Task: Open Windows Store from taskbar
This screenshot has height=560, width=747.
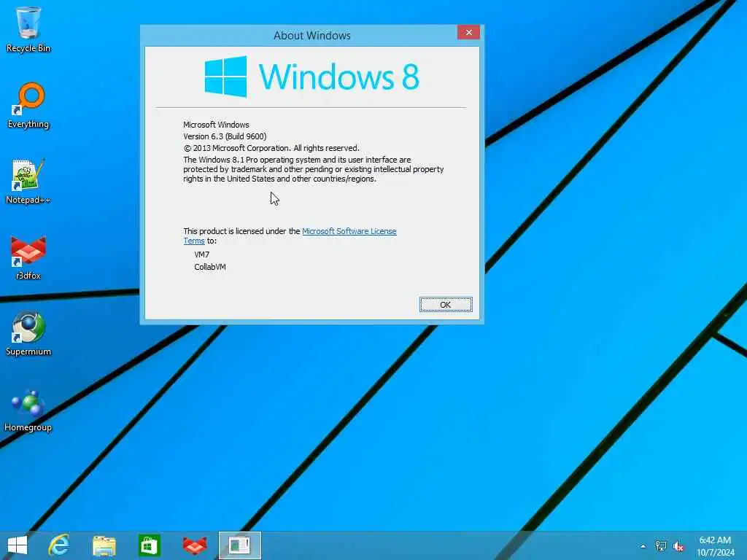Action: (150, 545)
